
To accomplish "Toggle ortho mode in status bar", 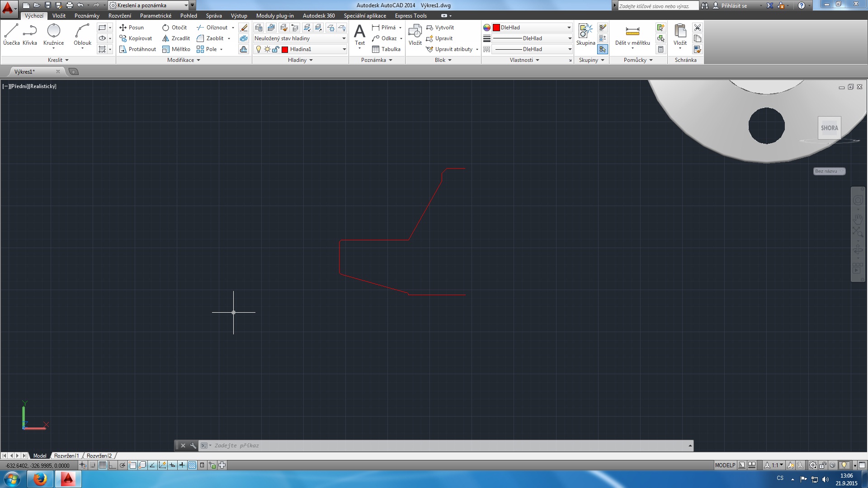I will (113, 465).
